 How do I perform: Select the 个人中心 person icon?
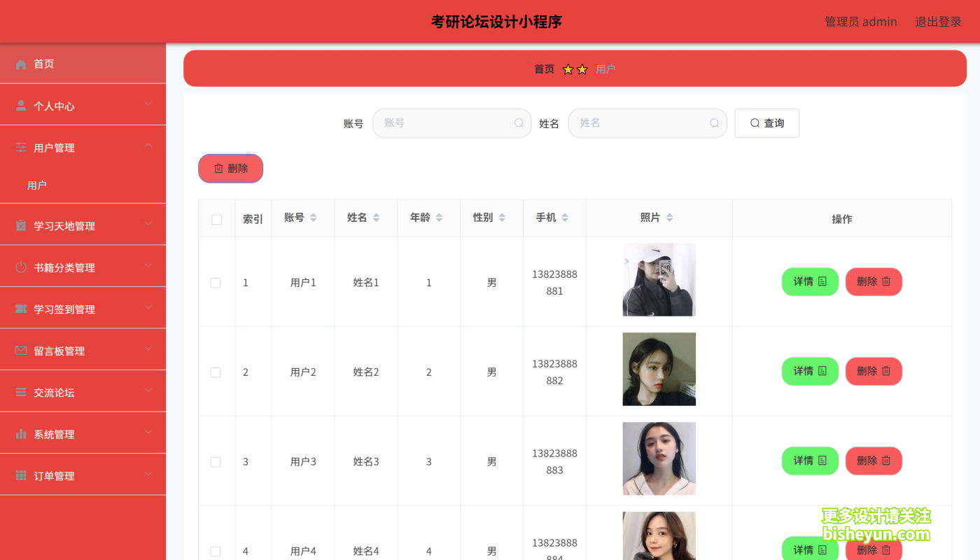pyautogui.click(x=20, y=105)
